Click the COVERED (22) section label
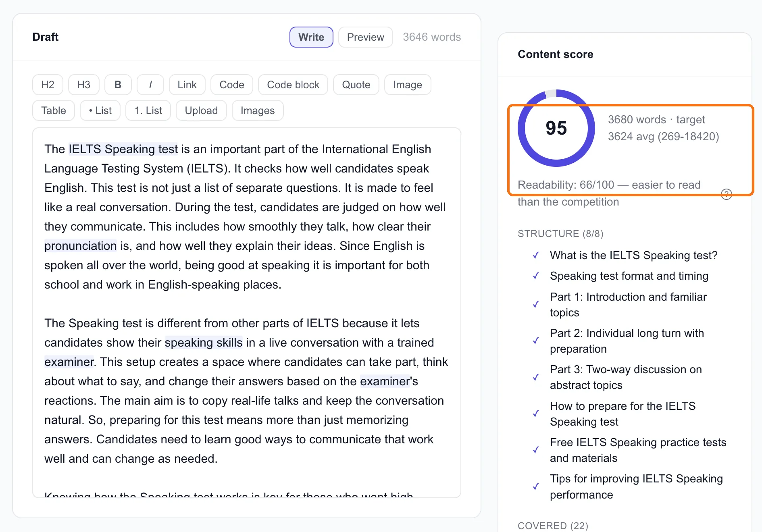The width and height of the screenshot is (762, 532). pyautogui.click(x=553, y=526)
